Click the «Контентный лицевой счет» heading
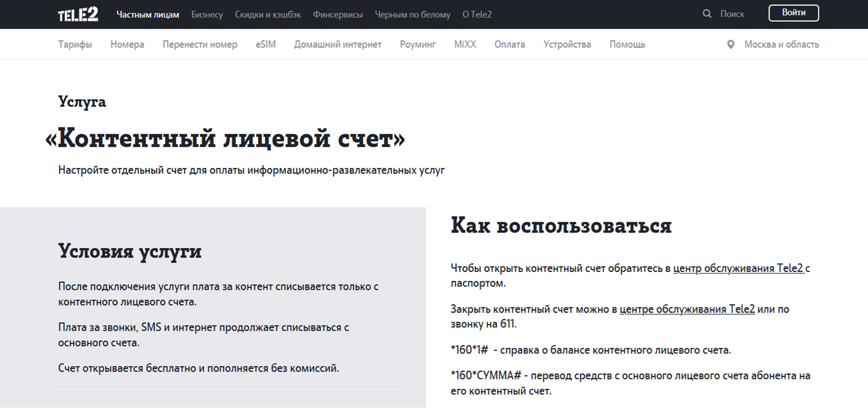 click(225, 139)
